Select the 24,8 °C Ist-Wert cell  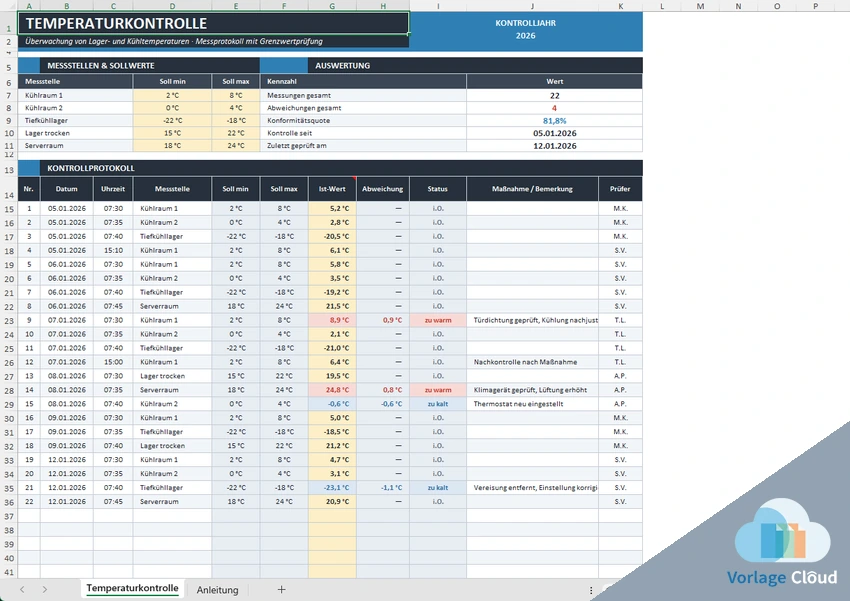click(x=332, y=390)
